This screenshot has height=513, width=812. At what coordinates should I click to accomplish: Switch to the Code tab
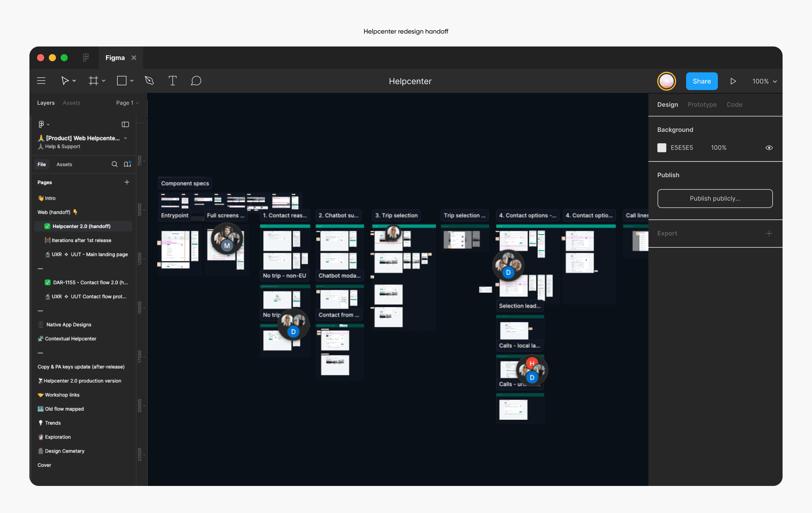pyautogui.click(x=734, y=104)
